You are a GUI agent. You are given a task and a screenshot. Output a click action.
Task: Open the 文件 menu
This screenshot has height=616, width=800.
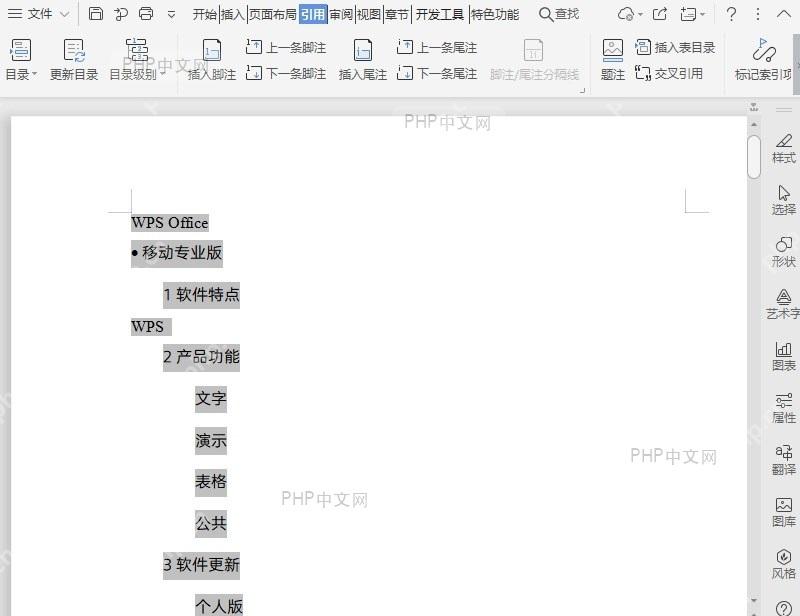[30, 14]
